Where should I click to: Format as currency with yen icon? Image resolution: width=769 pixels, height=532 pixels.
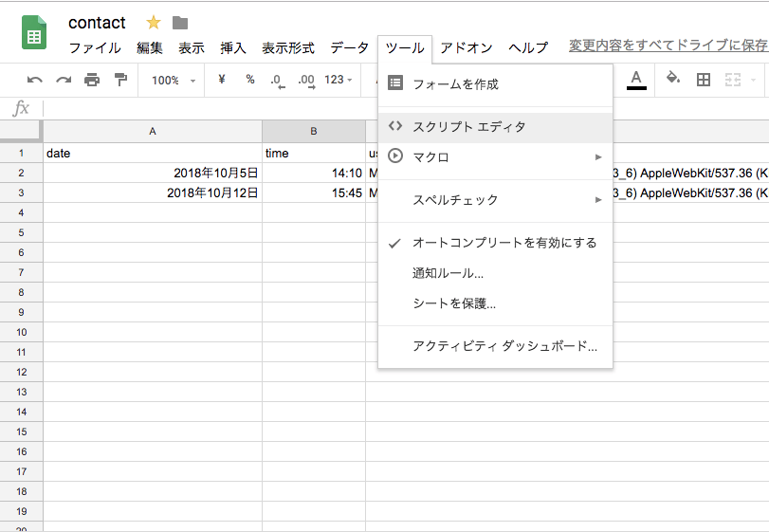point(222,80)
